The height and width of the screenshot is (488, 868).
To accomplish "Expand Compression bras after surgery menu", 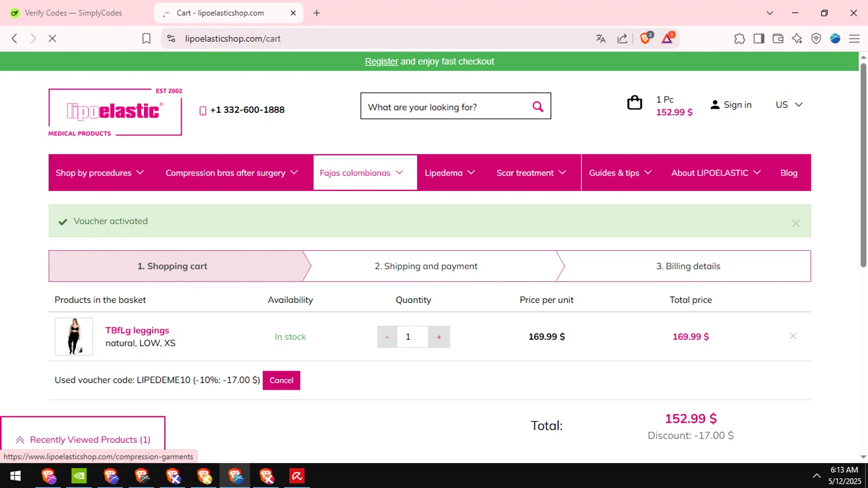I will pyautogui.click(x=231, y=173).
